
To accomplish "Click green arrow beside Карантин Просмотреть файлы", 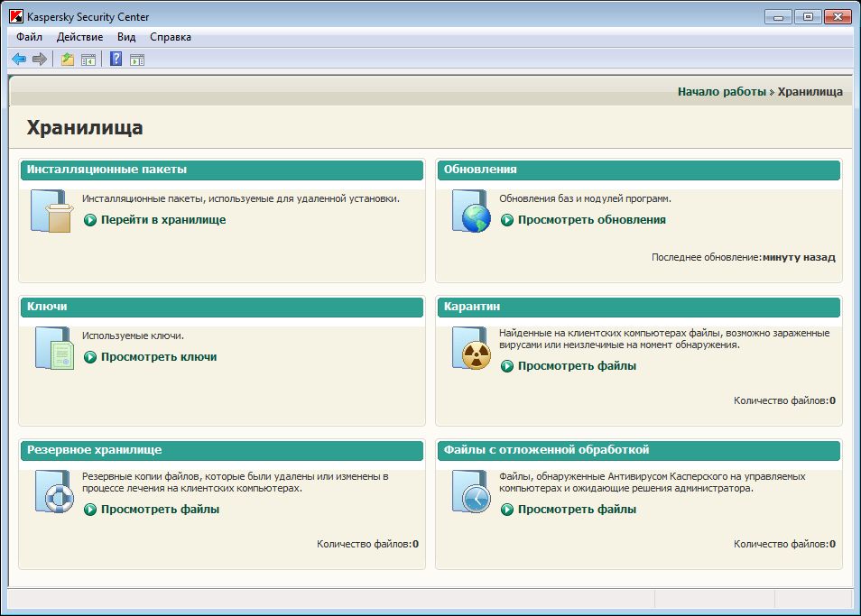I will click(507, 366).
